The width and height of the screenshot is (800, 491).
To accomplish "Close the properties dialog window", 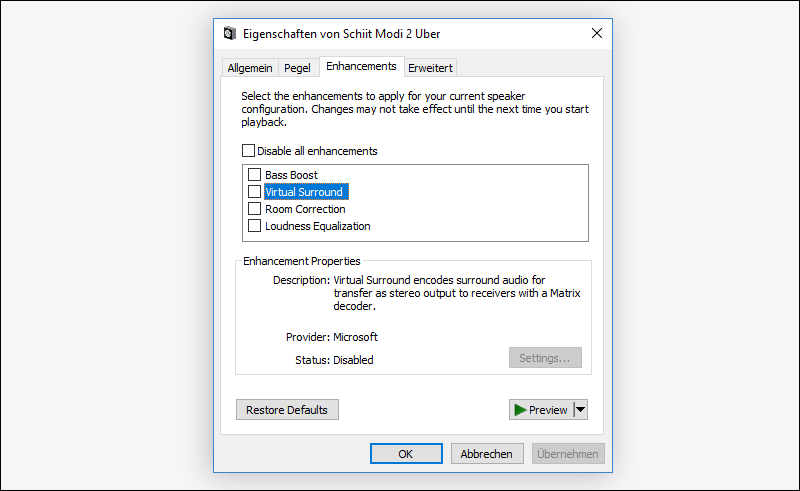I will 597,33.
